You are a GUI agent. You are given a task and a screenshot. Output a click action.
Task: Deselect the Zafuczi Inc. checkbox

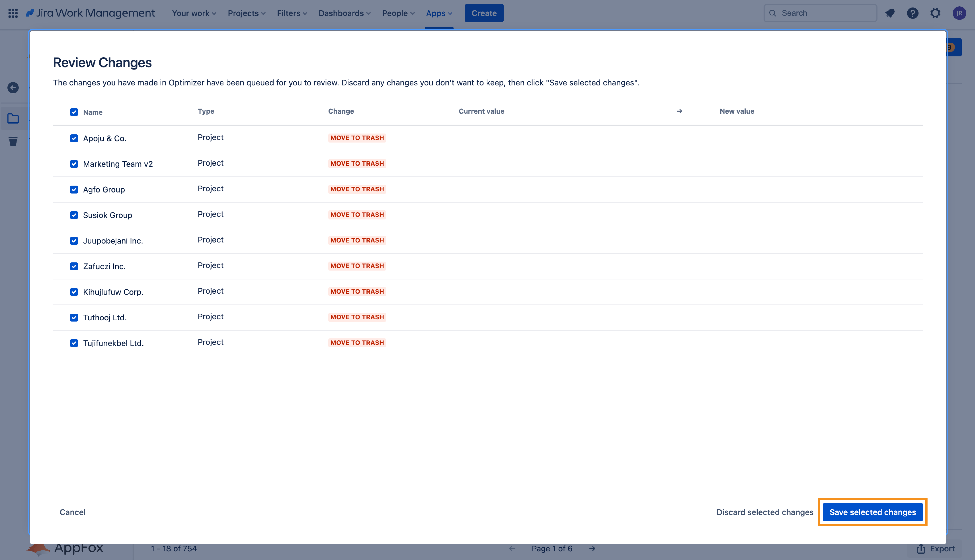[74, 266]
